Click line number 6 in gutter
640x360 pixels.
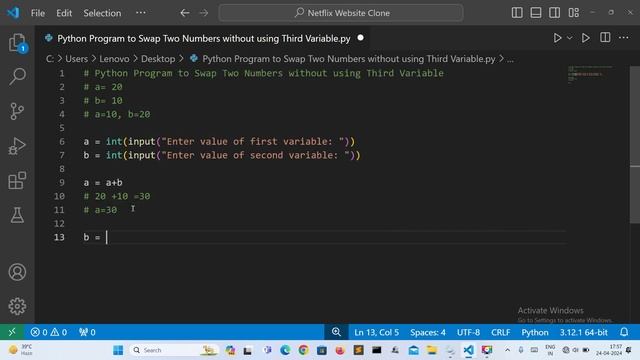click(x=62, y=142)
